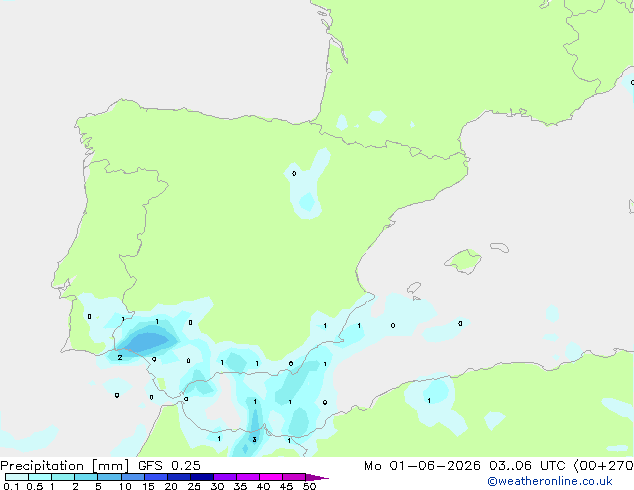Click the legend label 20
634x490 pixels.
point(171,486)
